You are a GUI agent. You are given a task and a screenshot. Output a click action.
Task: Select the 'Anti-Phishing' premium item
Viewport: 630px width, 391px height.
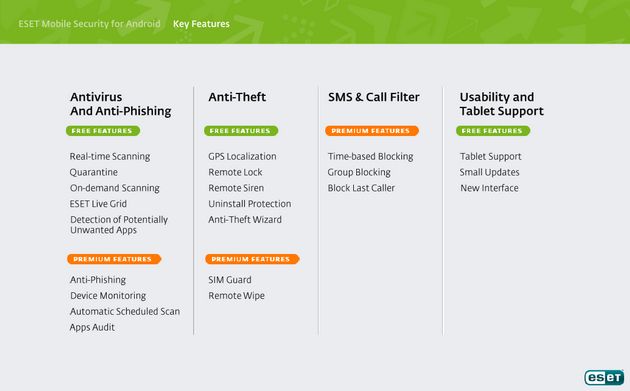(x=98, y=280)
